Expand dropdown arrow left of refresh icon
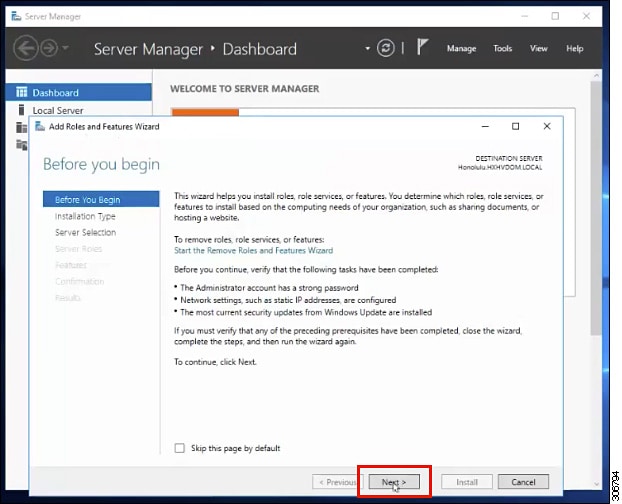The height and width of the screenshot is (504, 622). point(367,48)
